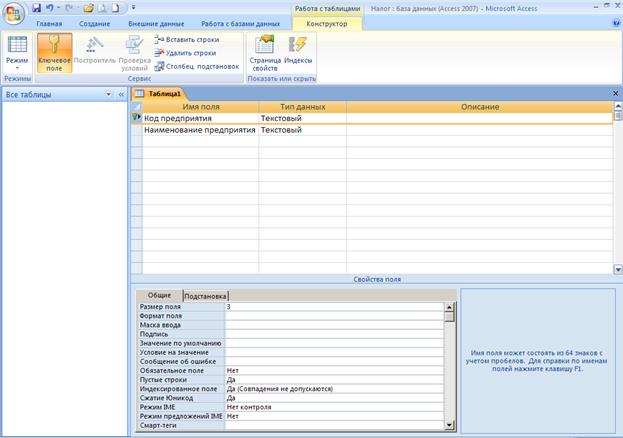Click the Описание column header
Viewport: 623px width, 438px height.
[x=480, y=107]
